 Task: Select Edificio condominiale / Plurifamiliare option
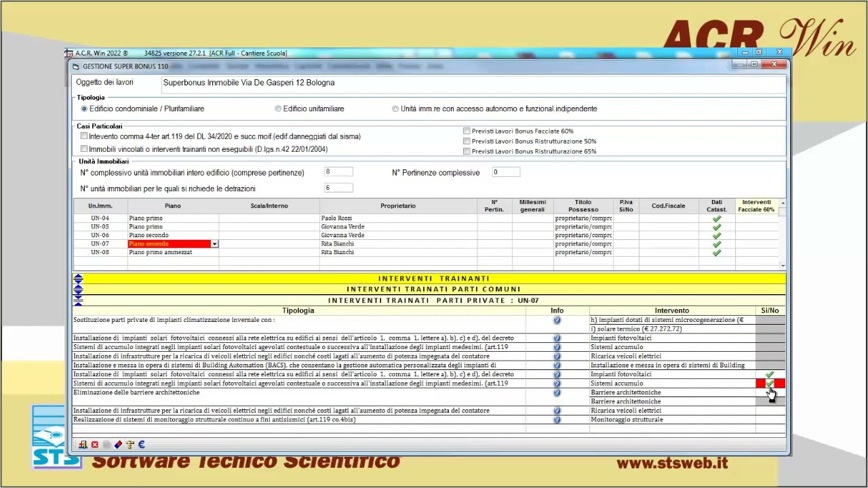84,108
